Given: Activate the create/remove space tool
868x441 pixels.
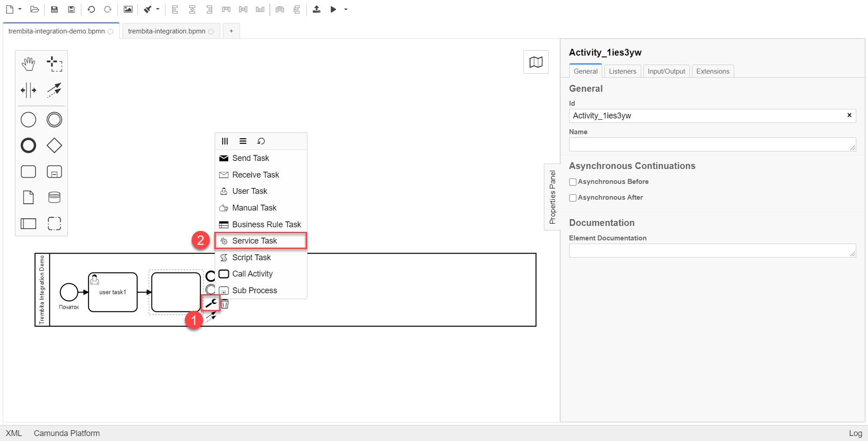Looking at the screenshot, I should coord(28,90).
